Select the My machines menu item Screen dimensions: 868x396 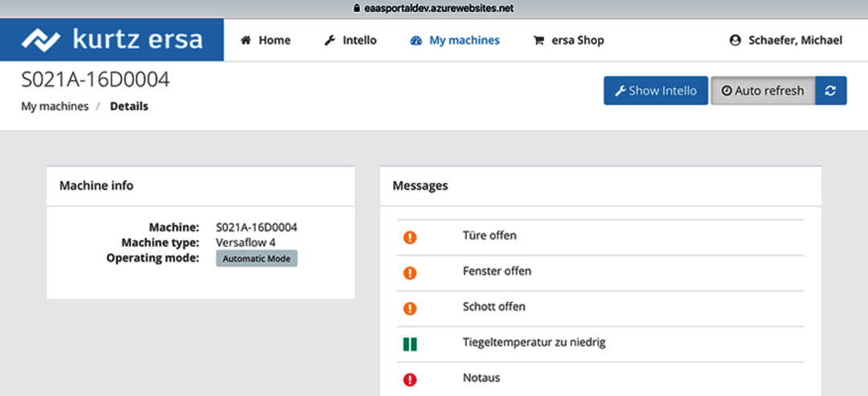pyautogui.click(x=455, y=40)
